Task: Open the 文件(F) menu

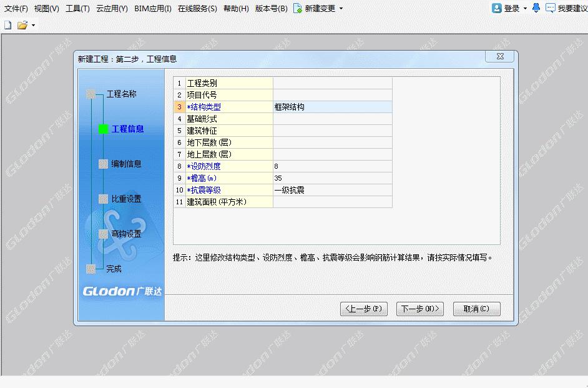Action: (x=16, y=8)
